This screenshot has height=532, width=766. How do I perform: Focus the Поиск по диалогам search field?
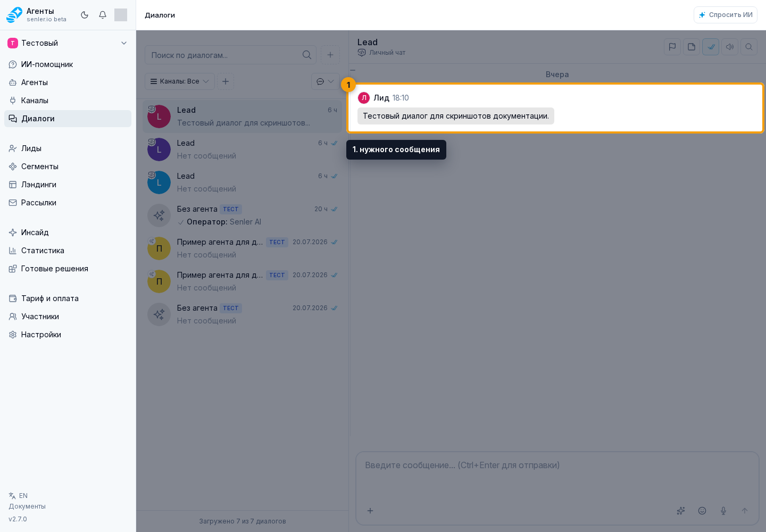[230, 55]
